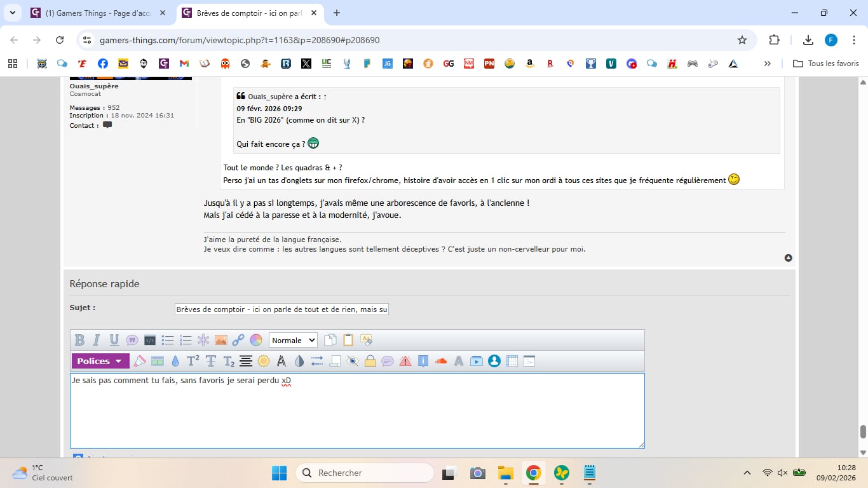868x488 pixels.
Task: Open the quoted post via the ↑ arrow link
Action: point(325,97)
